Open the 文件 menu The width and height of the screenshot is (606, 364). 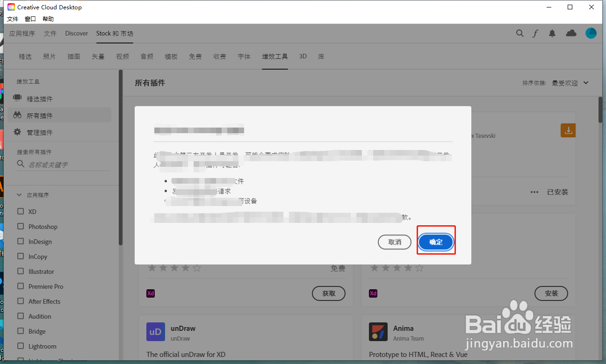point(13,19)
